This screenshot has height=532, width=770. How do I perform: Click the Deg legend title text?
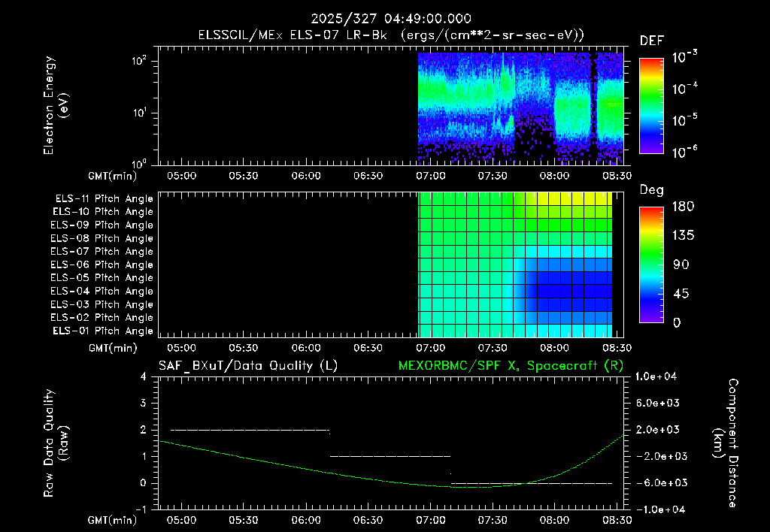pyautogui.click(x=652, y=190)
